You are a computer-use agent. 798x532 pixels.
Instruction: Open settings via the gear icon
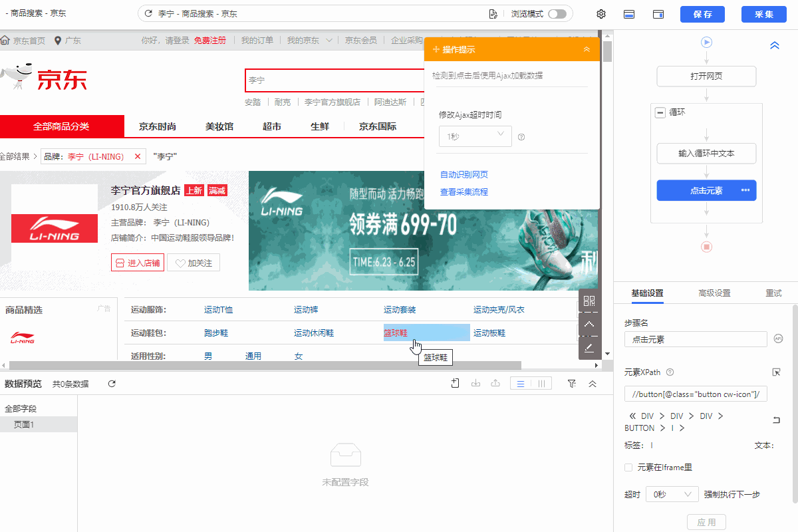click(x=601, y=14)
